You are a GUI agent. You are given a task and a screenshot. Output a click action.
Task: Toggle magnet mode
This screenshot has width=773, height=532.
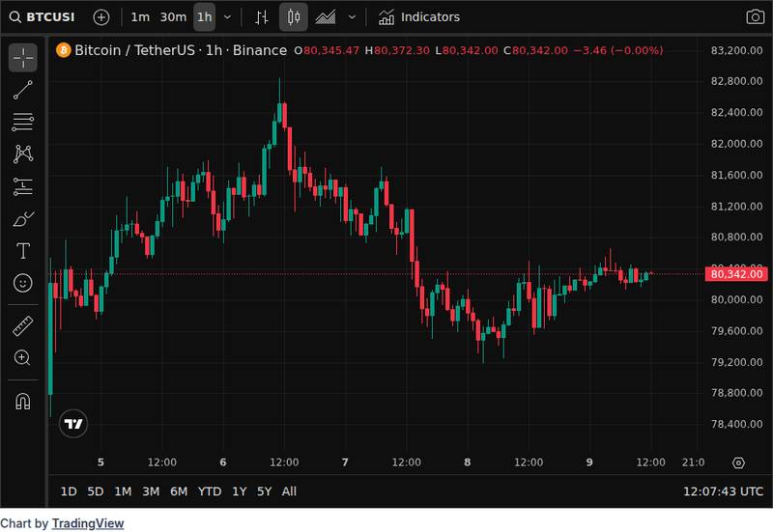tap(22, 402)
